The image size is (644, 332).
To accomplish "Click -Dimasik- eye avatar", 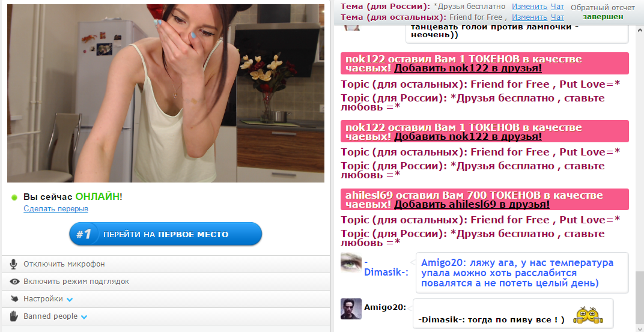I will [x=351, y=262].
